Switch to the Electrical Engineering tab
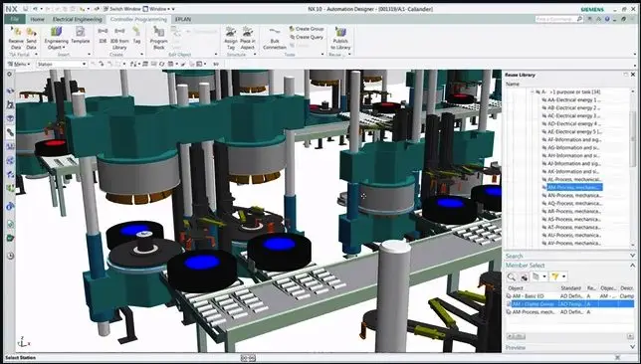This screenshot has width=641, height=364. 77,19
